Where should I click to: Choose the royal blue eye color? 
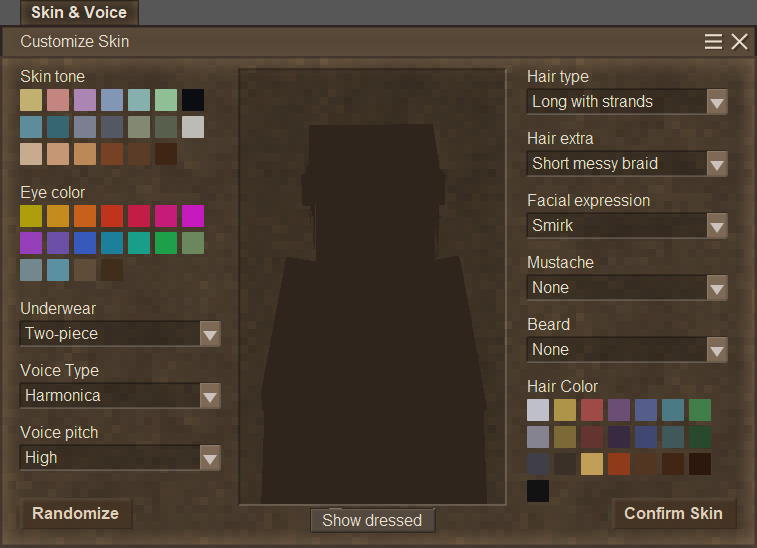[85, 243]
